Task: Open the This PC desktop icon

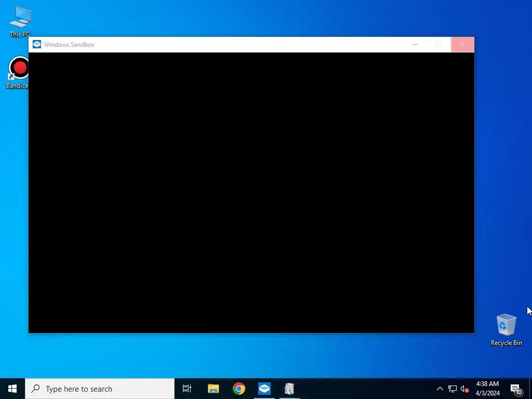Action: (20, 21)
